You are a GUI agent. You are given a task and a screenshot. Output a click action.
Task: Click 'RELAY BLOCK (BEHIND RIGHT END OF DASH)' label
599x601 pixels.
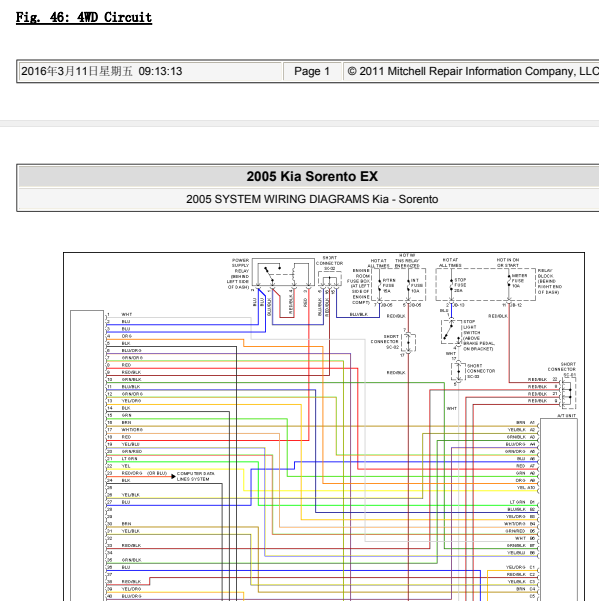click(549, 281)
